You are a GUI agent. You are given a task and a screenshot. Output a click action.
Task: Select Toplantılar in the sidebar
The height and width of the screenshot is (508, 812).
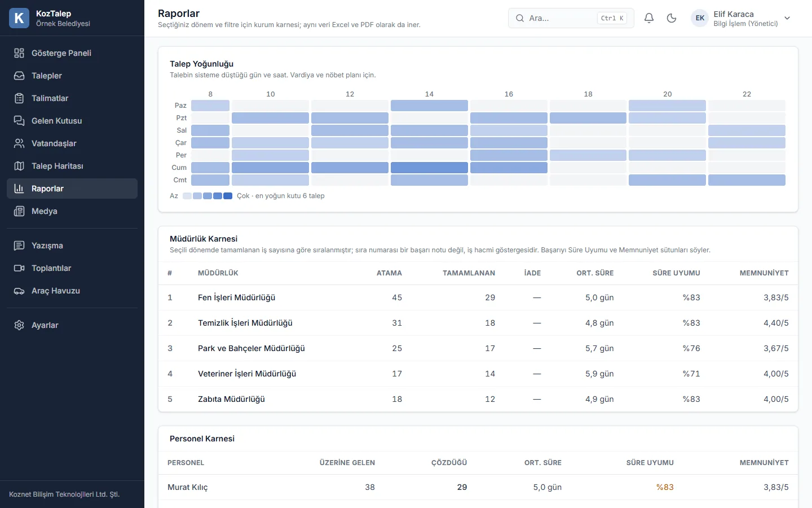72,268
